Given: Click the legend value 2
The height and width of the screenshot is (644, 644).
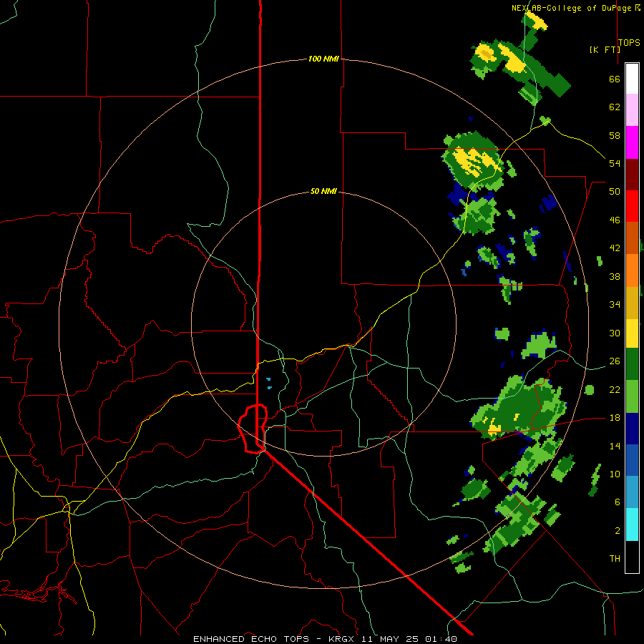Looking at the screenshot, I should [618, 531].
